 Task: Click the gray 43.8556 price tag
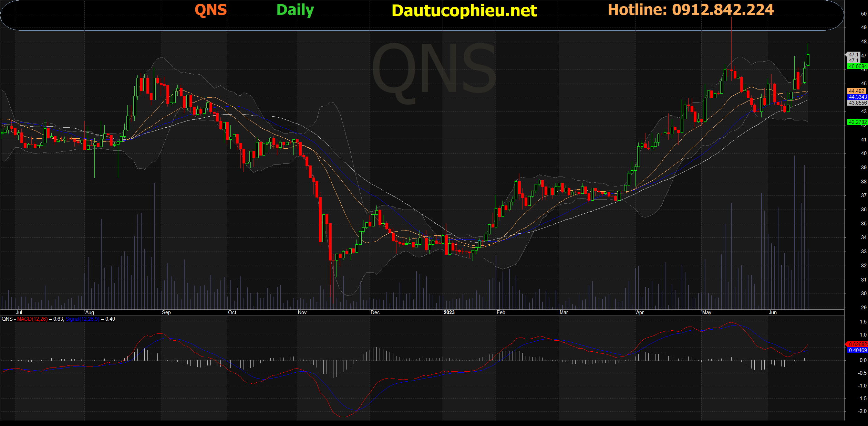(x=857, y=103)
